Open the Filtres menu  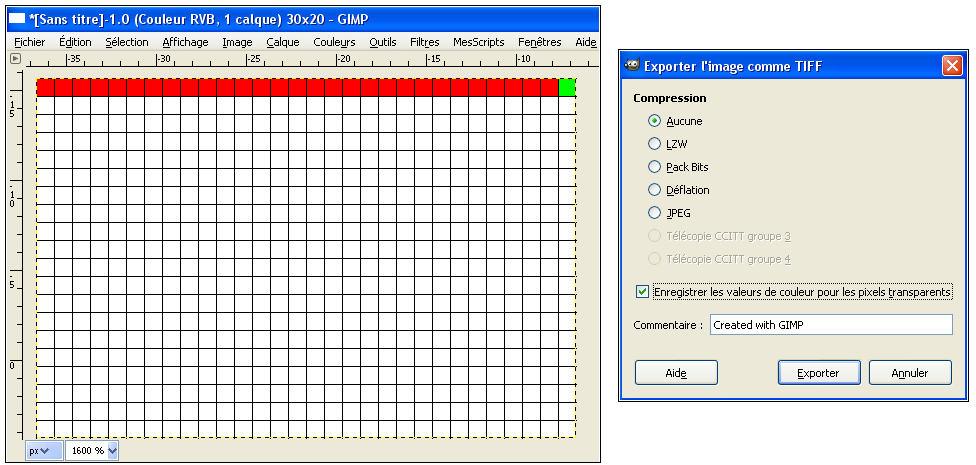(425, 42)
